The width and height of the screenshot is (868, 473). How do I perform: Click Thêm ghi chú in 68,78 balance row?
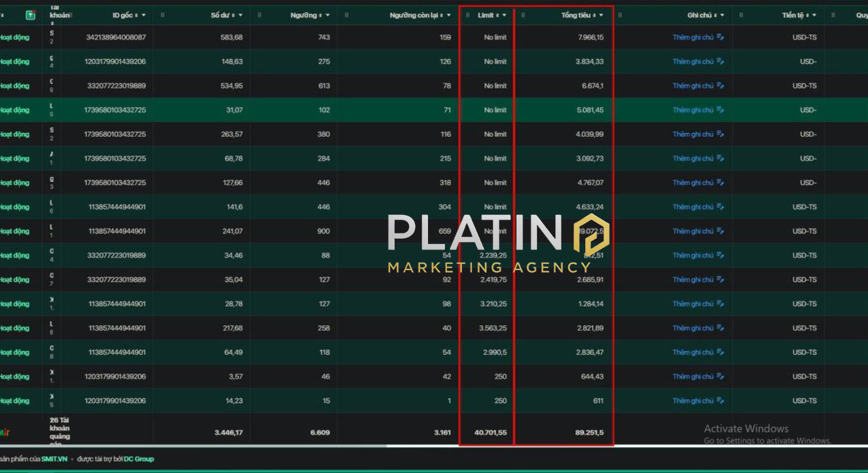click(x=692, y=159)
